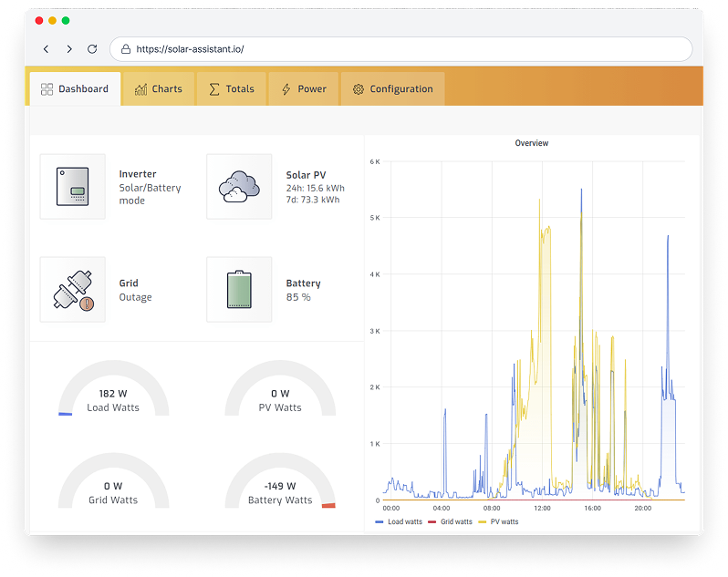The image size is (728, 577).
Task: Click the browser back arrow
Action: tap(46, 49)
